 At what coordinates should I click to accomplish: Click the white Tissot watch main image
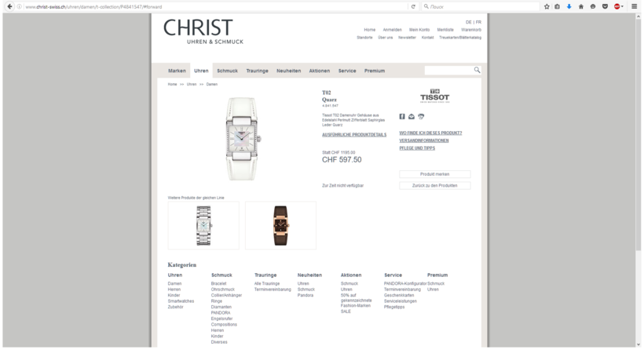click(x=242, y=139)
